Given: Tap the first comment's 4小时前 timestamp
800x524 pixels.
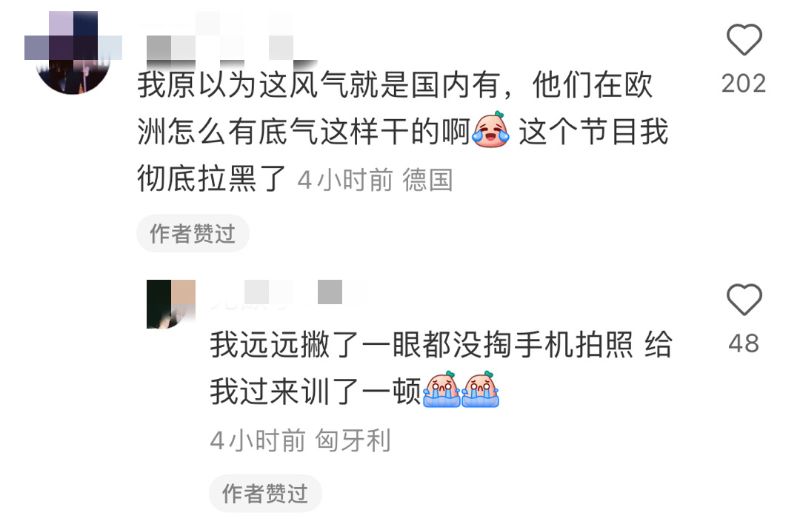Looking at the screenshot, I should [345, 180].
